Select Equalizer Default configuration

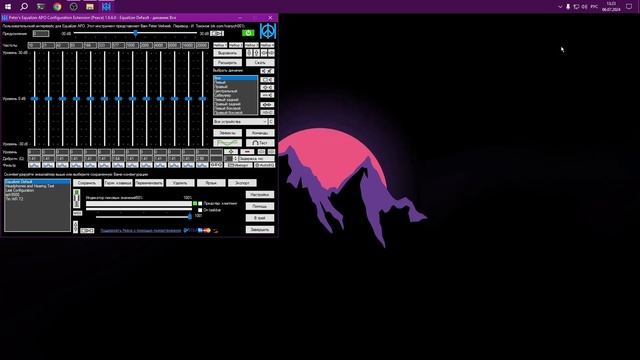pyautogui.click(x=37, y=182)
